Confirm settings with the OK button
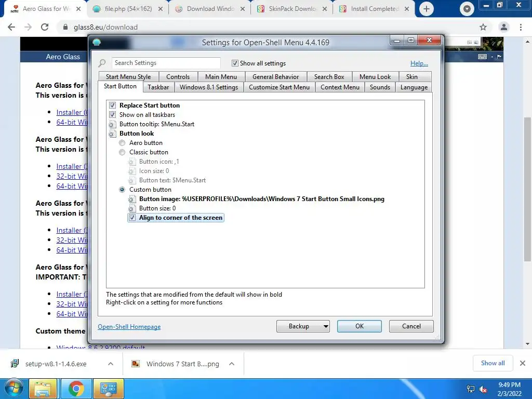This screenshot has height=399, width=532. click(360, 326)
